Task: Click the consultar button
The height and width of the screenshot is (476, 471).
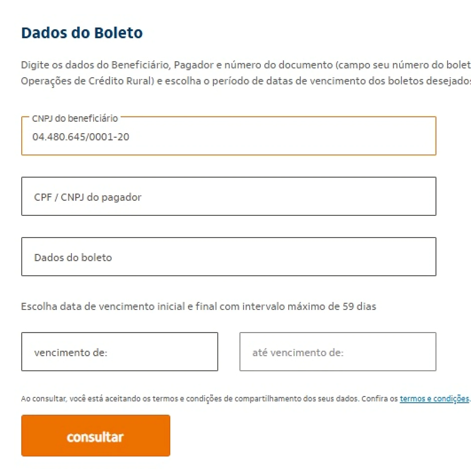Action: 96,436
